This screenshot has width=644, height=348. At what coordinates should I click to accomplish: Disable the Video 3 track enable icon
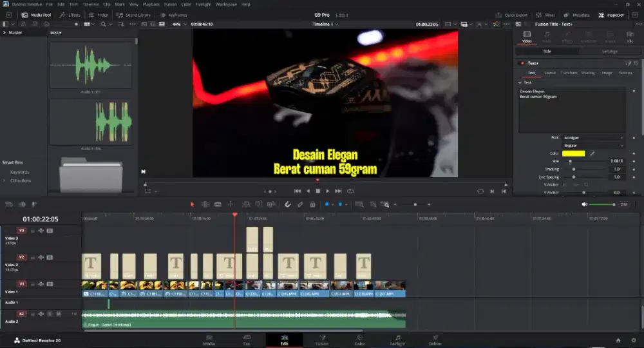point(50,231)
